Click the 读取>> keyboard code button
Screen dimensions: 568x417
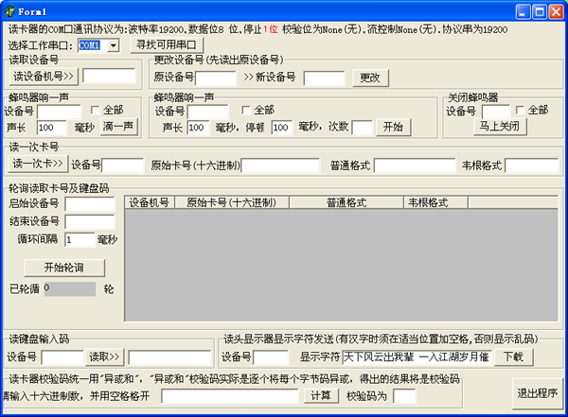(105, 357)
